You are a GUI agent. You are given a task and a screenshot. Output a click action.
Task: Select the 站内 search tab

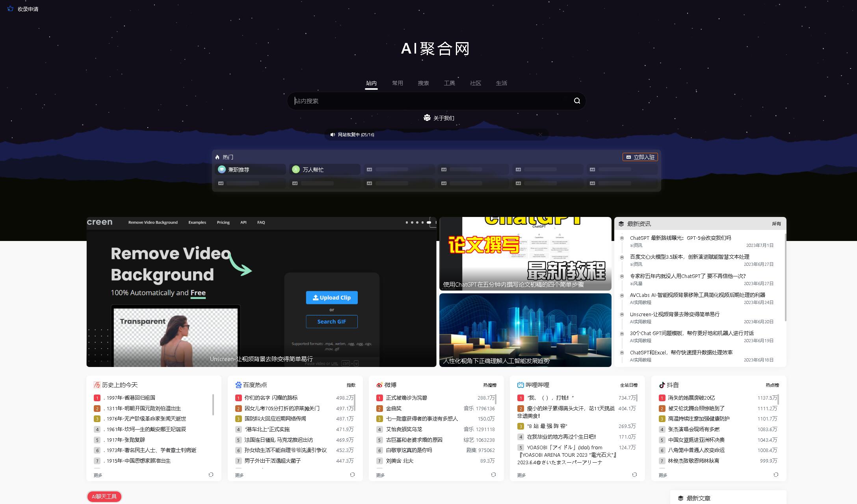371,83
